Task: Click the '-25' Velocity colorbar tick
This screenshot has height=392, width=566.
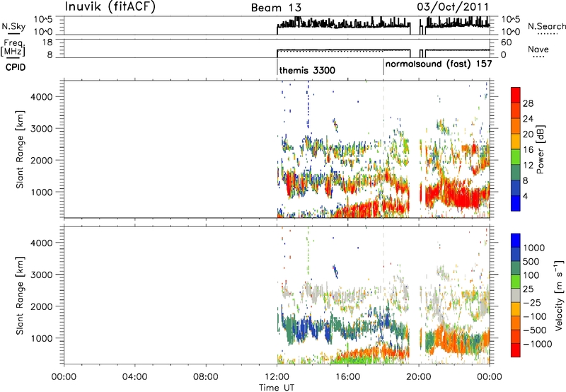Action: pos(531,302)
